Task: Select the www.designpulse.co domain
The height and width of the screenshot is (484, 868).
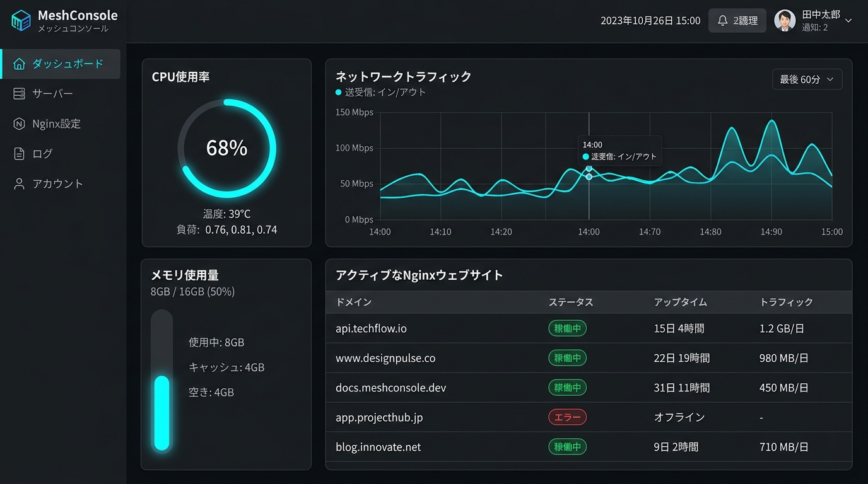Action: pos(385,358)
